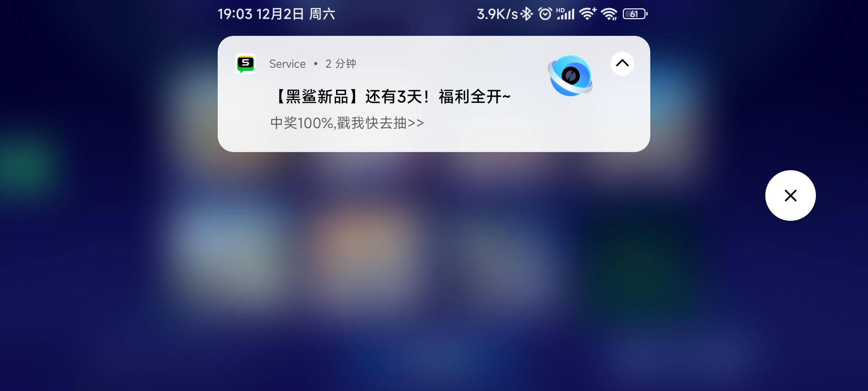Open the 【黑鲨新品】还有3天 notification title
The image size is (868, 391).
click(392, 97)
